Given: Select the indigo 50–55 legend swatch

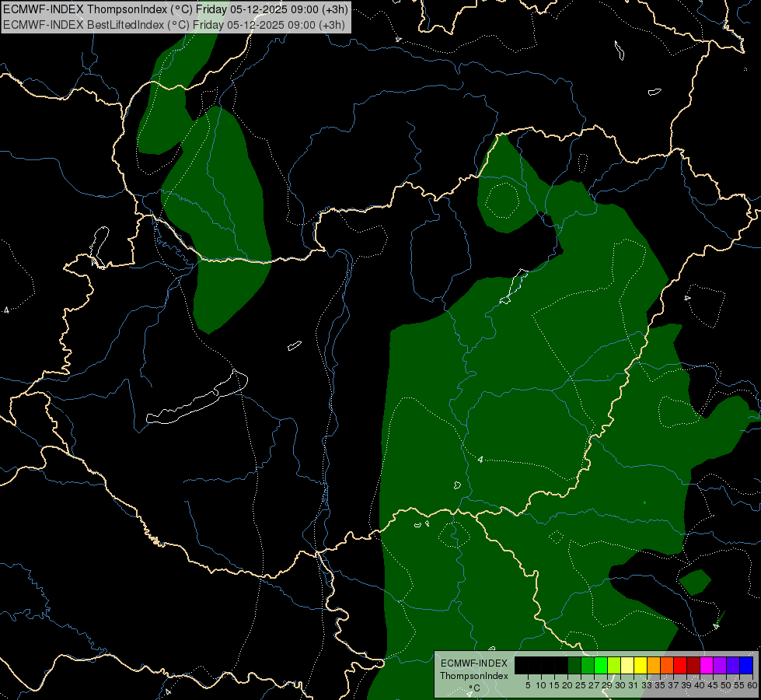Looking at the screenshot, I should (x=733, y=665).
